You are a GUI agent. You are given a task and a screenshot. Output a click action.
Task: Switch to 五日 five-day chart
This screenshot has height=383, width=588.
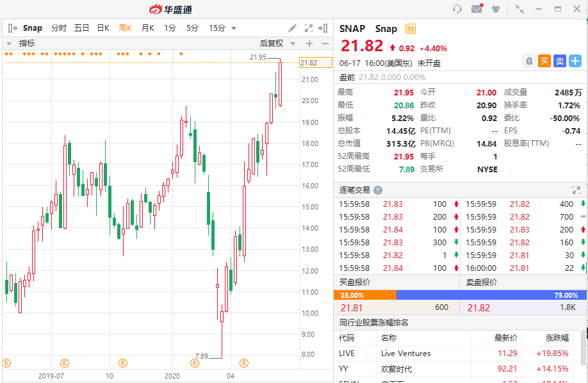(81, 28)
